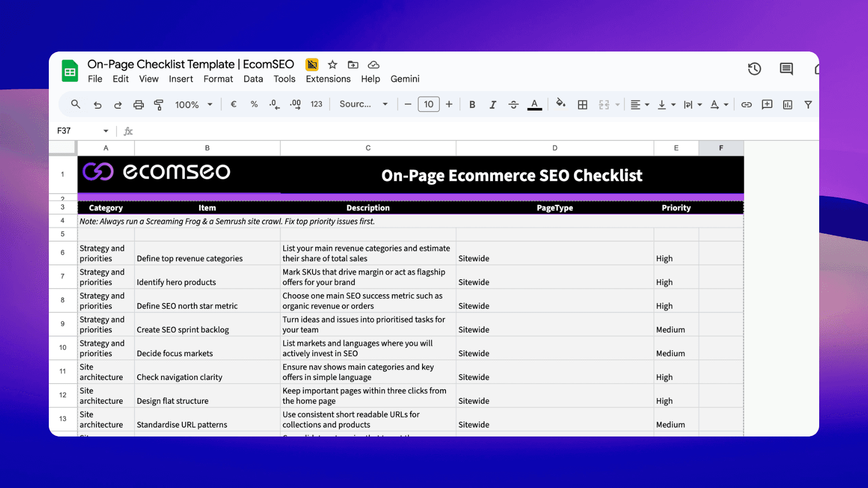Screen dimensions: 868x488
Task: Open text wrapping dropdown
Action: click(693, 105)
